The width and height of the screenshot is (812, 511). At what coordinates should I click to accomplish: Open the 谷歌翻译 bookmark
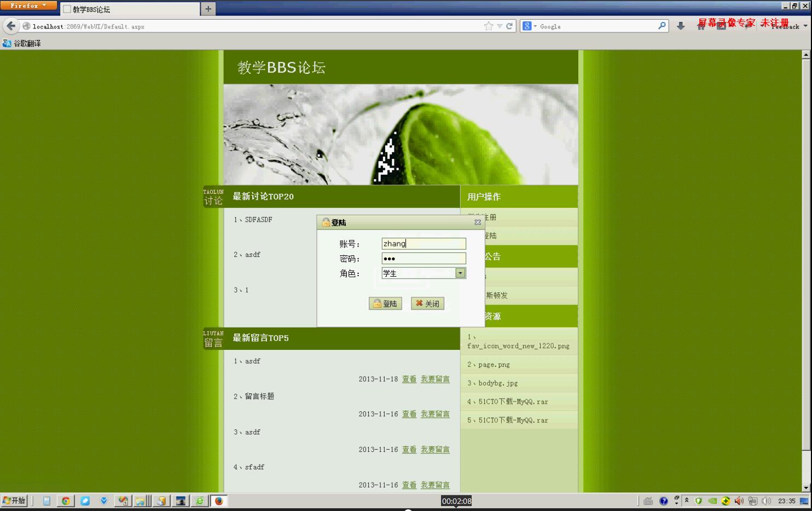(22, 43)
